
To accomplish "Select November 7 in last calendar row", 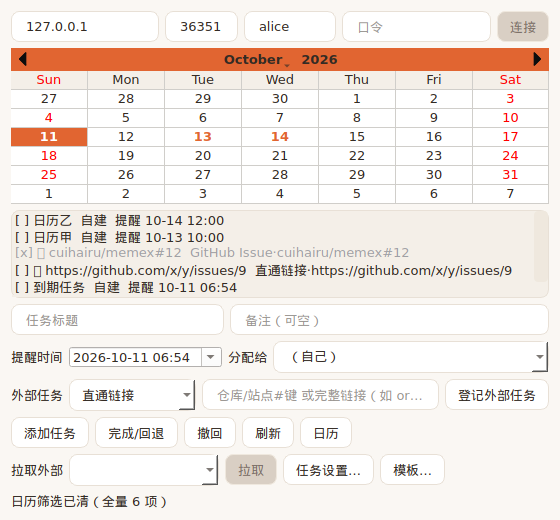I will click(x=510, y=194).
